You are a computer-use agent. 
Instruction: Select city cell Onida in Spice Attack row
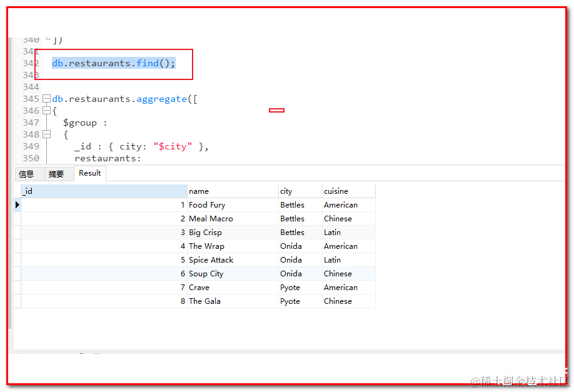(x=300, y=260)
